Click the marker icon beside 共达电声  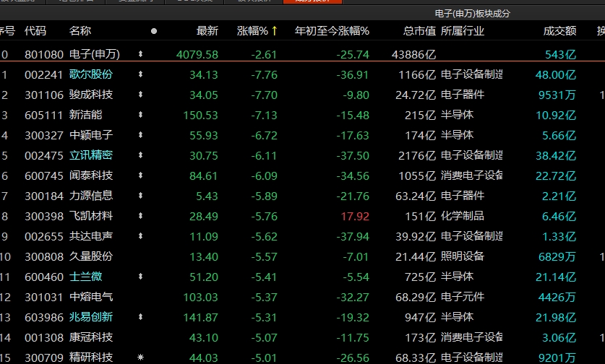coord(140,236)
